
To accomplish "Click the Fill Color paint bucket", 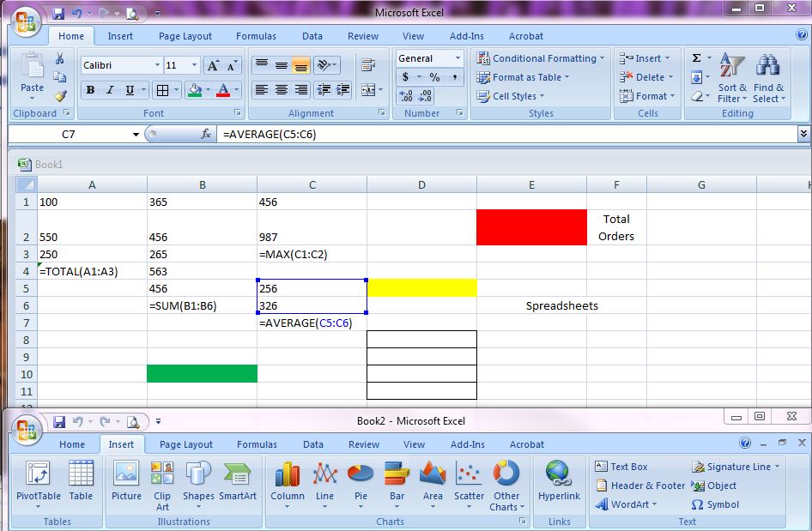I will coord(195,90).
